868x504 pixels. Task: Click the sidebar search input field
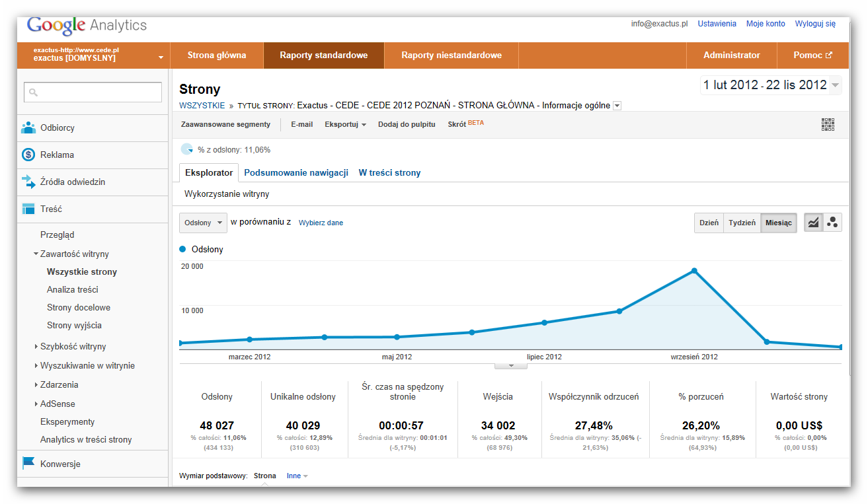pyautogui.click(x=93, y=92)
